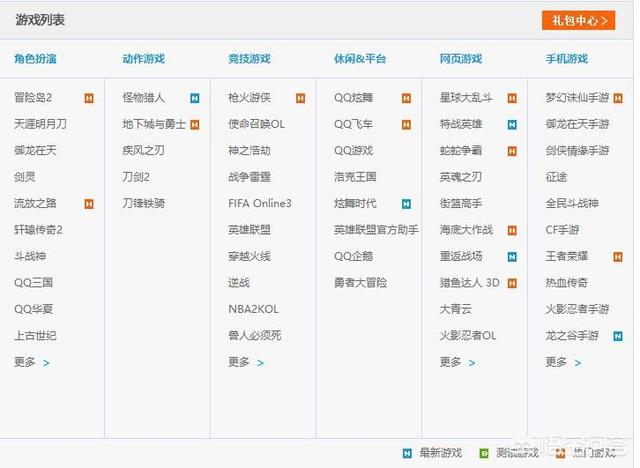Image resolution: width=640 pixels, height=468 pixels.
Task: Select the 竞技游戏 category header
Action: (249, 59)
